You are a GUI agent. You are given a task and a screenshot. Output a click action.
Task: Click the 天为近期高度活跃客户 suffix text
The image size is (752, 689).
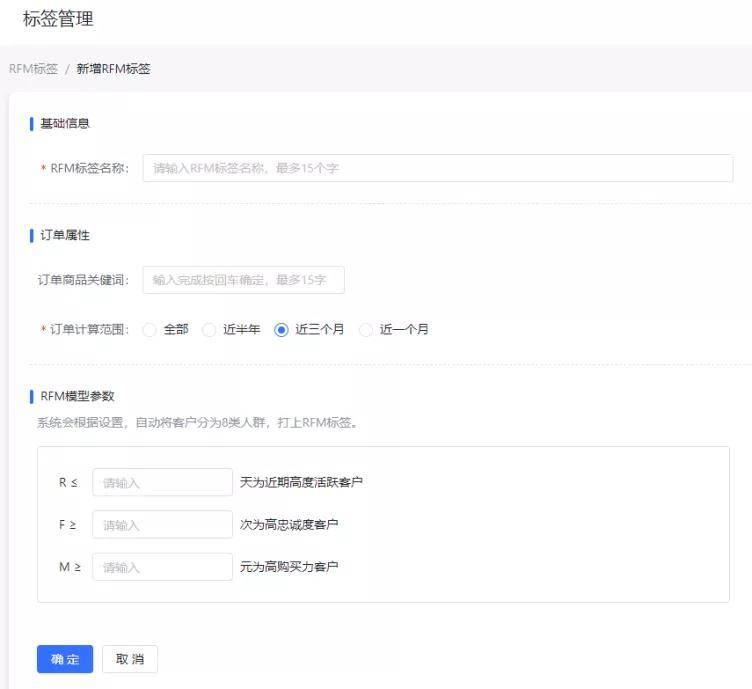click(301, 482)
